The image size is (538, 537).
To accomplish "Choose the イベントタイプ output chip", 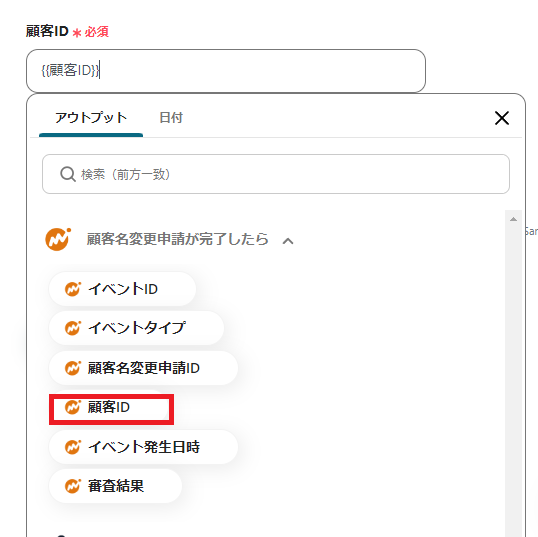I will pos(137,328).
